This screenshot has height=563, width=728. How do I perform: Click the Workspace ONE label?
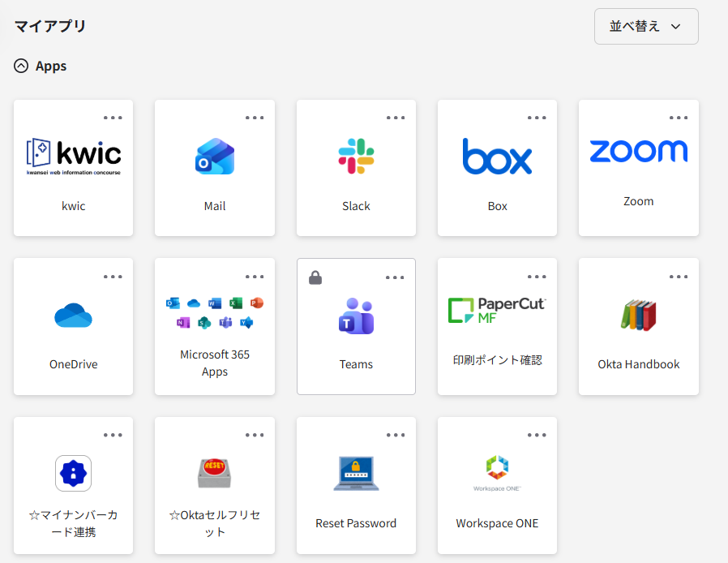click(x=497, y=523)
